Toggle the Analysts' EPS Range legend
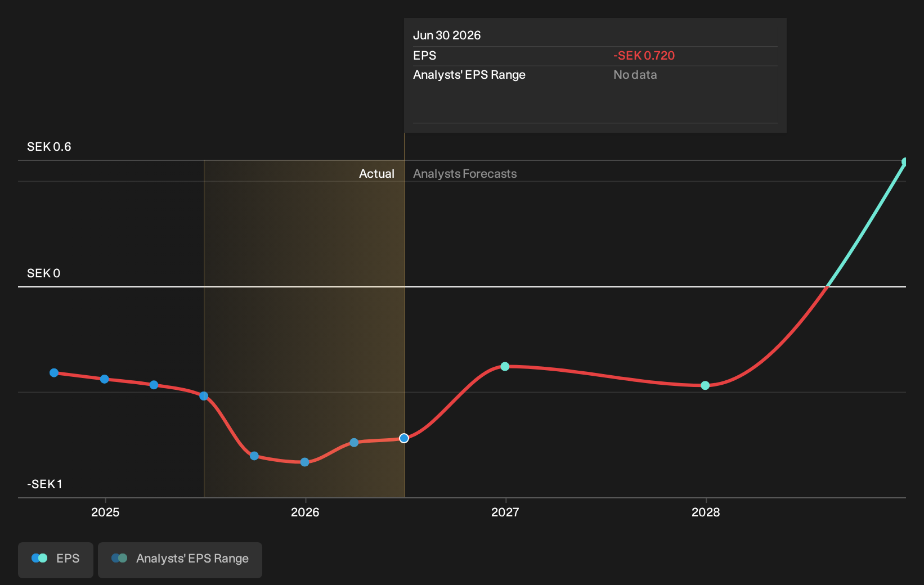 pyautogui.click(x=180, y=559)
